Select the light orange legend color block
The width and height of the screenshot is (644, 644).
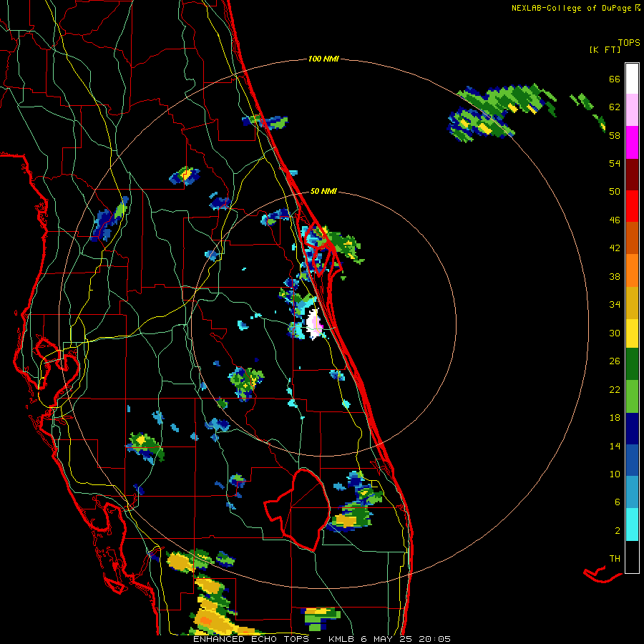[632, 270]
